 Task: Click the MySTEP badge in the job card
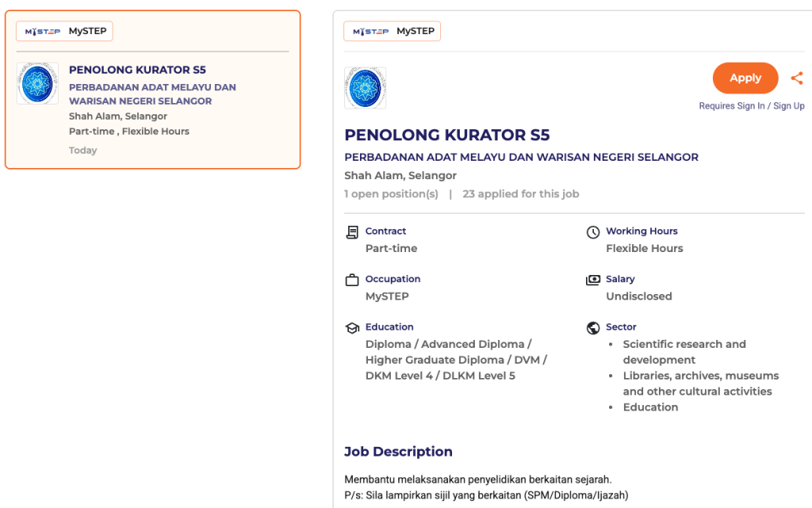coord(65,32)
